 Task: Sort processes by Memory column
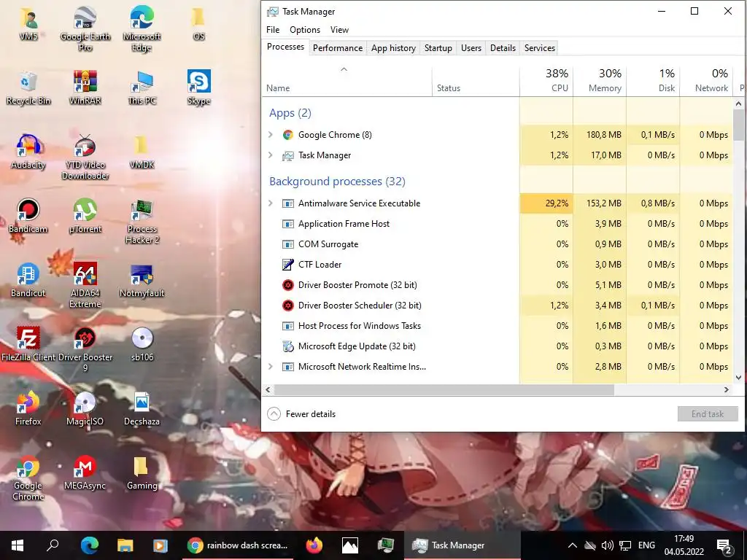point(600,81)
